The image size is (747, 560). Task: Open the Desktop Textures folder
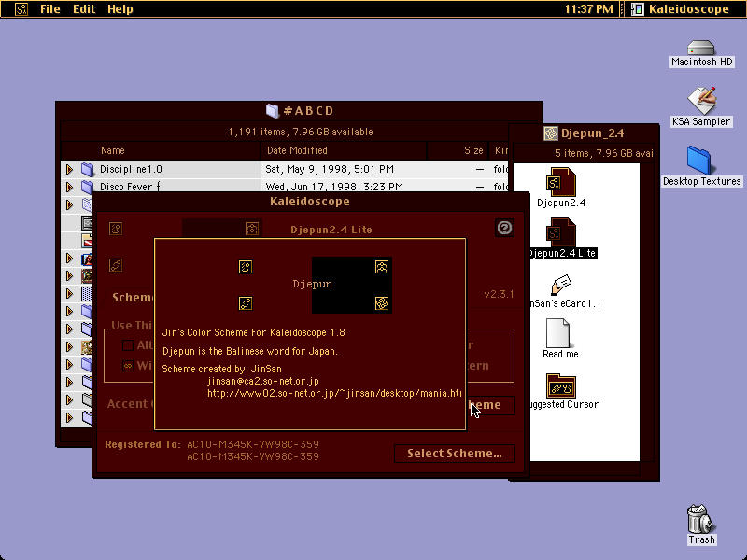(x=698, y=161)
